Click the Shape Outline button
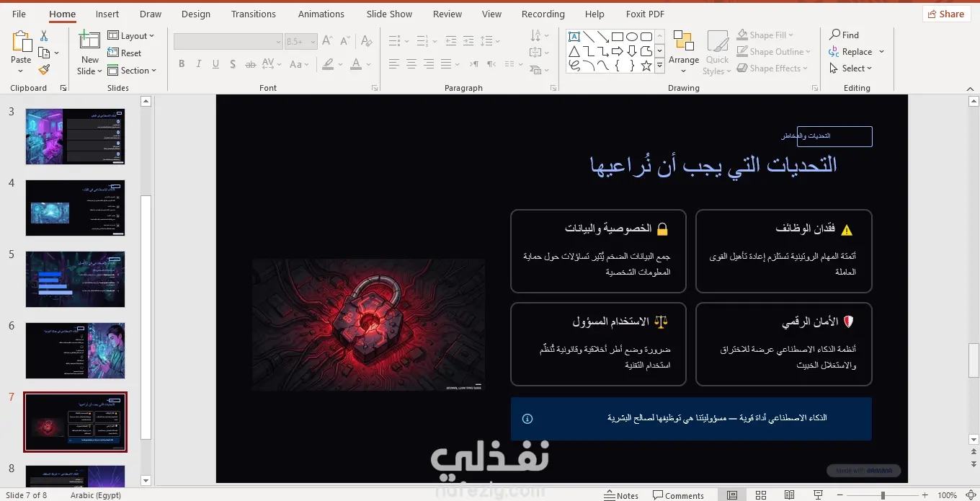 (x=774, y=52)
